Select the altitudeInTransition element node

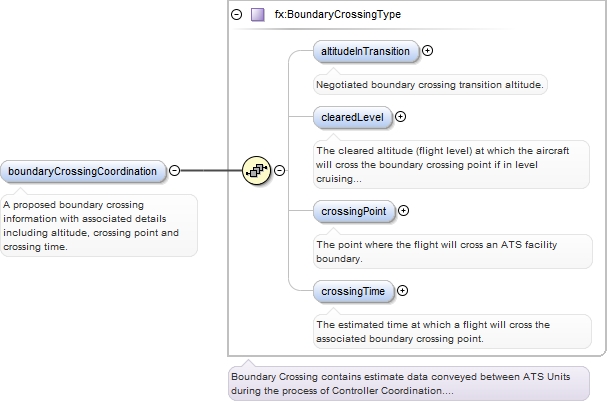point(366,51)
